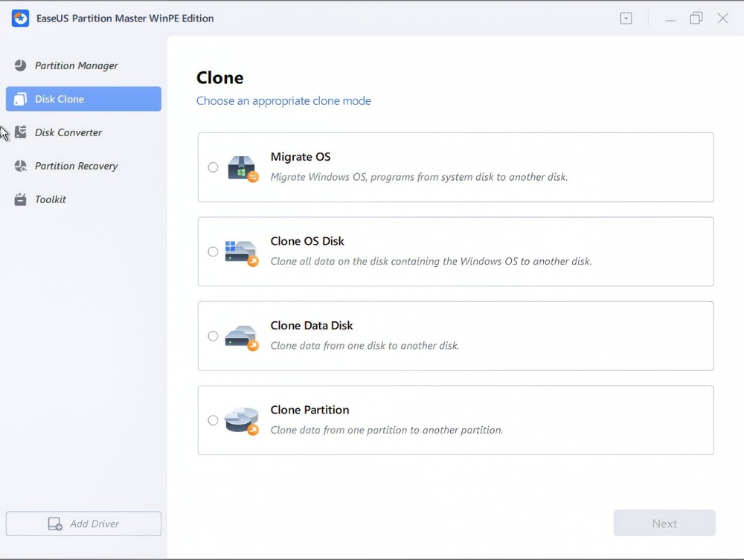Open the Partition Manager section
The height and width of the screenshot is (560, 744).
76,65
